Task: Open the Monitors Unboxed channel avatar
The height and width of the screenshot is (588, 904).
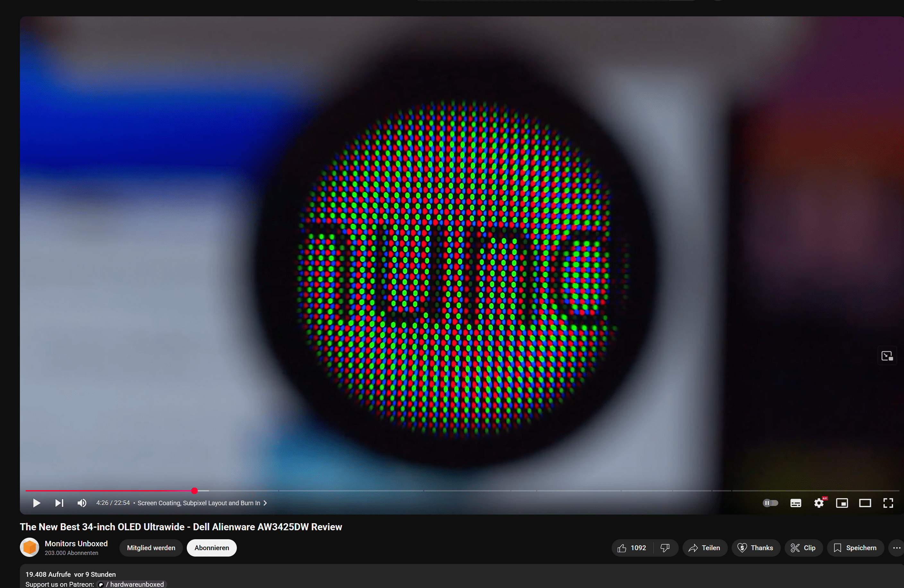Action: (29, 547)
